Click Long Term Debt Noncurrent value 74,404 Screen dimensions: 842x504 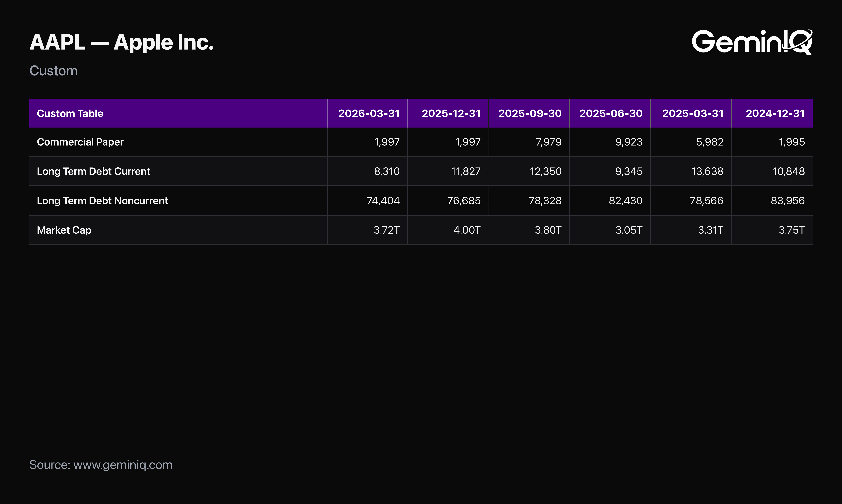click(x=383, y=201)
